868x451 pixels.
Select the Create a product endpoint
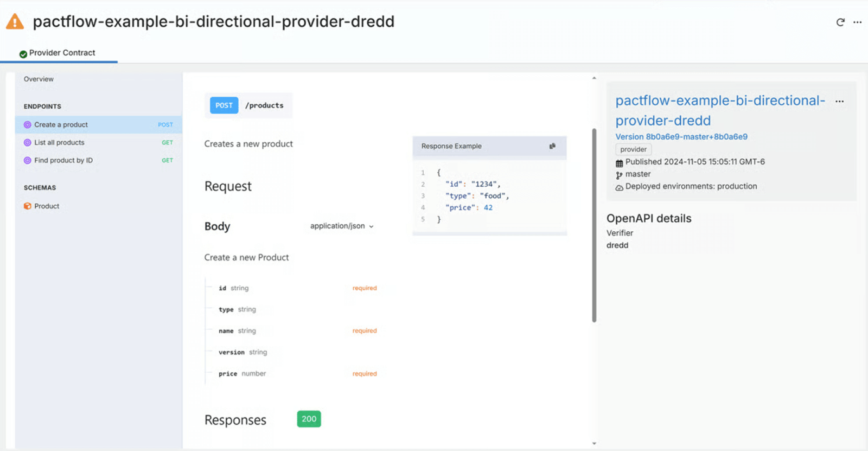pyautogui.click(x=98, y=125)
